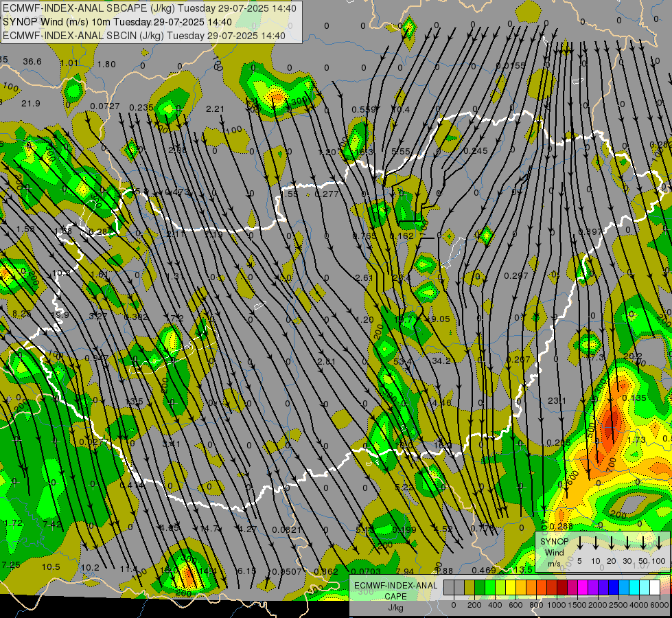Click the 23.1 value on the map
The height and width of the screenshot is (618, 672).
pos(557,400)
